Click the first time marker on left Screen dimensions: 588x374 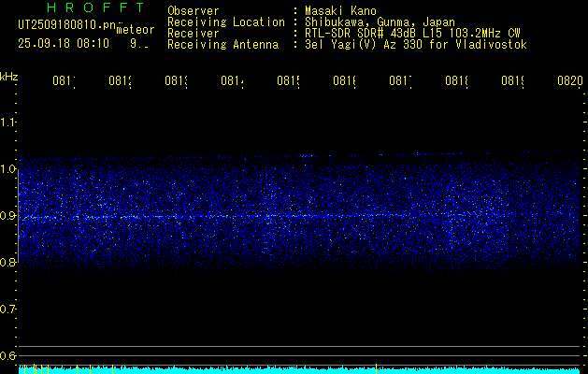click(x=64, y=82)
